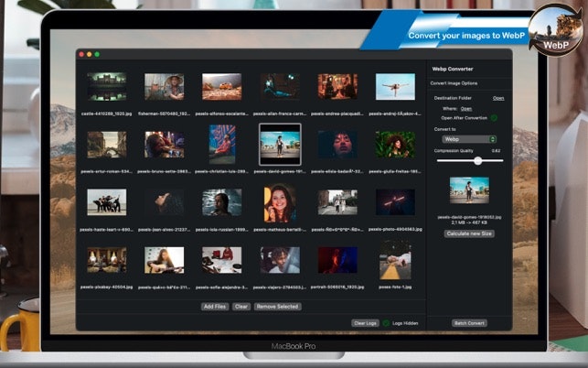Viewport: 588px width, 368px height.
Task: Choose the pexels-andrea-piacquadi thumbnail
Action: (337, 87)
